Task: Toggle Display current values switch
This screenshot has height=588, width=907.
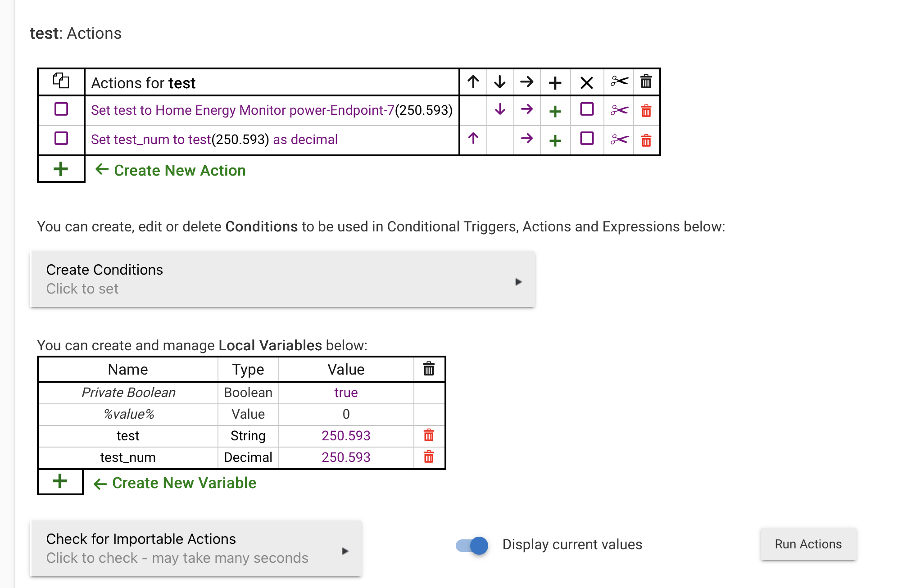Action: point(472,545)
